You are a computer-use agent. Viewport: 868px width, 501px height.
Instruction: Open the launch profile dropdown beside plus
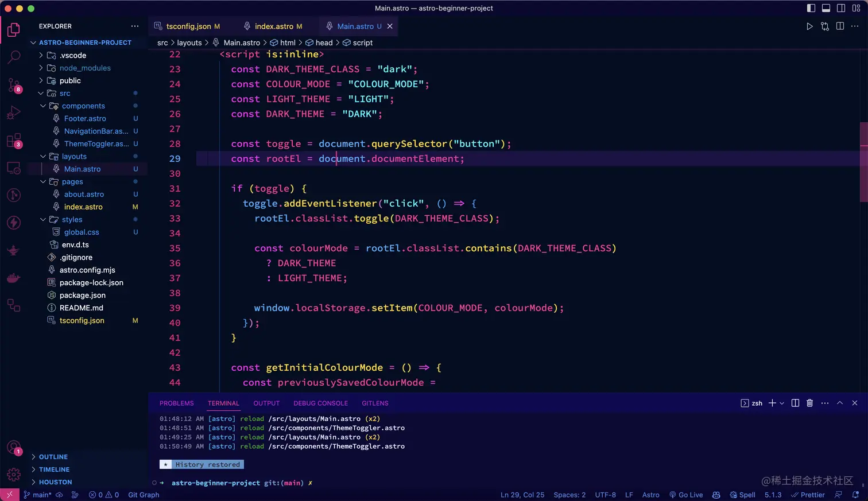[x=782, y=403]
